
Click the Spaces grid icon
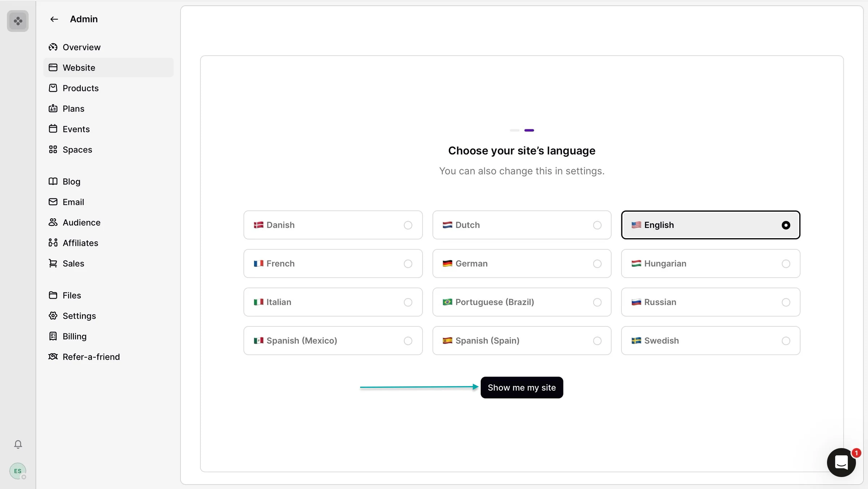(53, 149)
